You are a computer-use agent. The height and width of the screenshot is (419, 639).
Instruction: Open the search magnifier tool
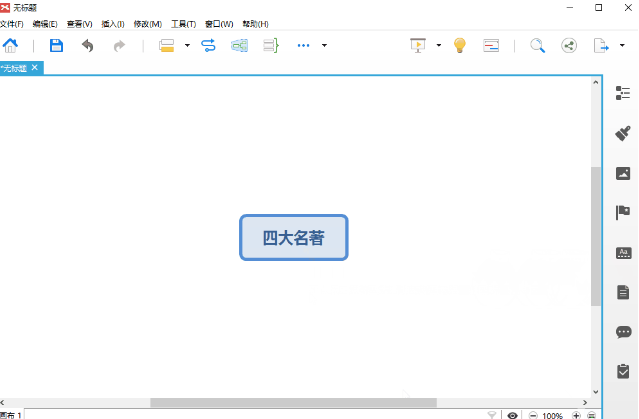tap(537, 45)
